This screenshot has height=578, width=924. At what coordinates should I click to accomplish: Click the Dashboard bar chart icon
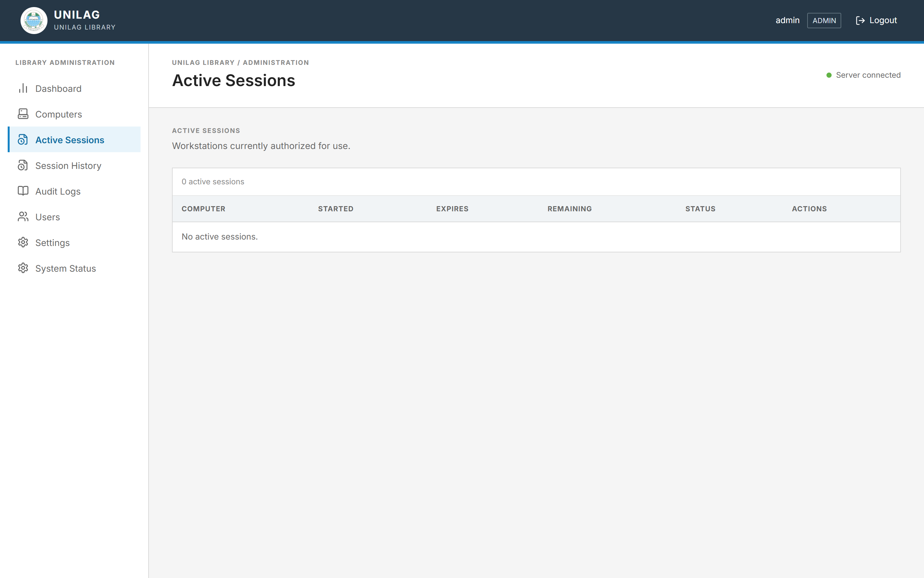[23, 88]
